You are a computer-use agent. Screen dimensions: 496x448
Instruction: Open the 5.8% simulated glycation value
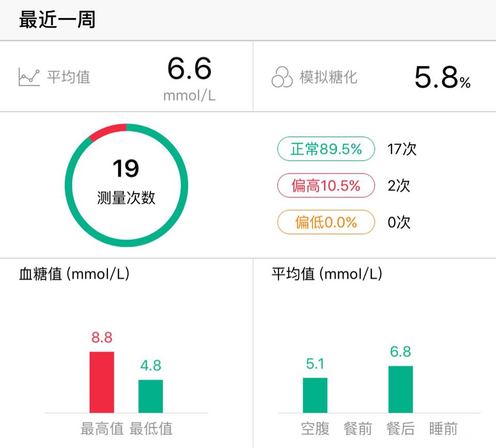[442, 77]
